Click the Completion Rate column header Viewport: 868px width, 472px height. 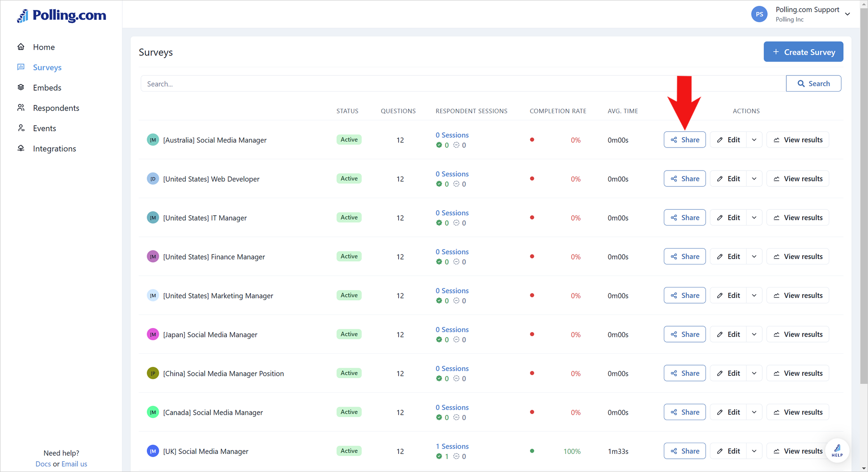[558, 111]
